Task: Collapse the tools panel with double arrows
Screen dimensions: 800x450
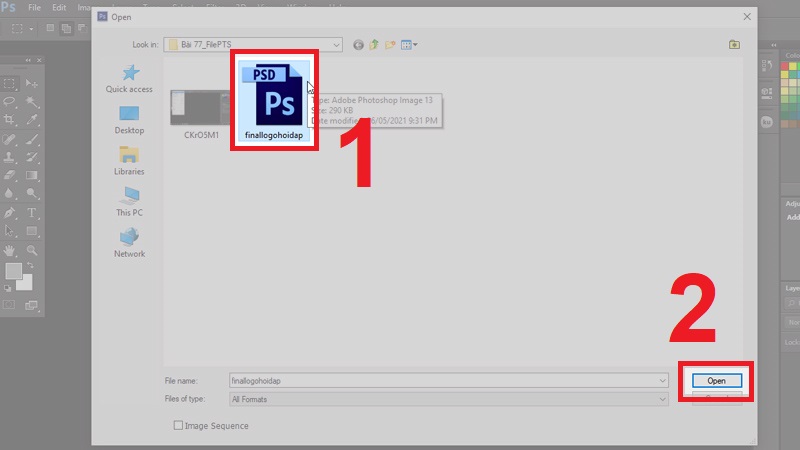Action: [x=28, y=60]
